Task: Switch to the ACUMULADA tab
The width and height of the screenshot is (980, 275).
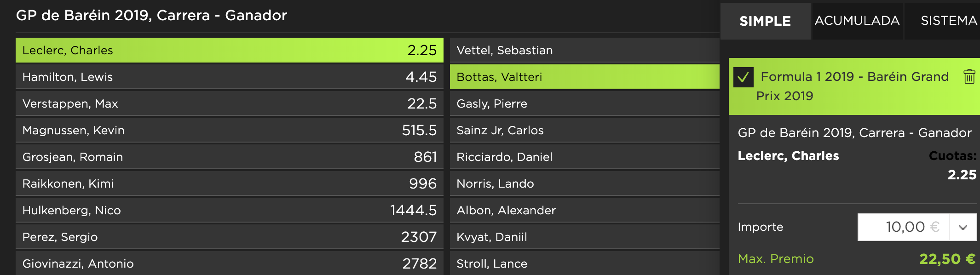Action: pos(857,21)
